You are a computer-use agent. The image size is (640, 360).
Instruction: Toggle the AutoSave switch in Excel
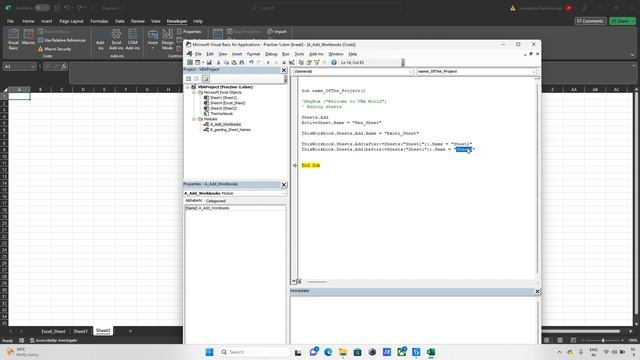pos(42,8)
